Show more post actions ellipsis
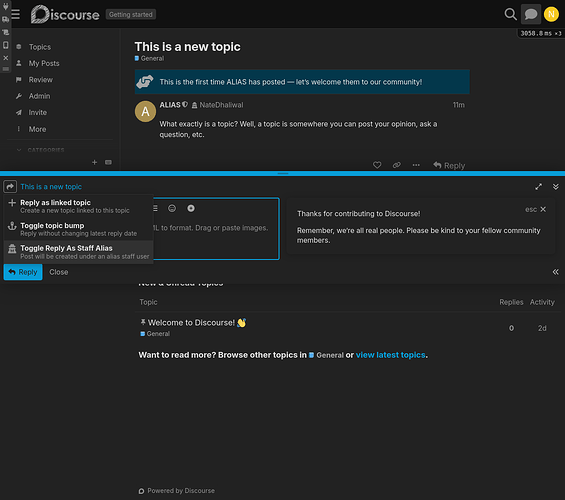Screen dimensions: 565x500 [x=416, y=165]
